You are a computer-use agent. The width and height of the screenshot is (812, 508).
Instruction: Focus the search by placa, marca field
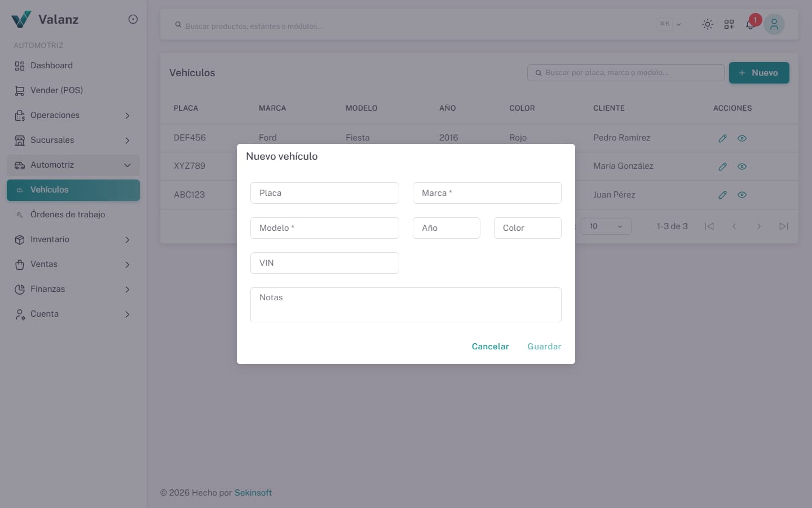pyautogui.click(x=626, y=73)
